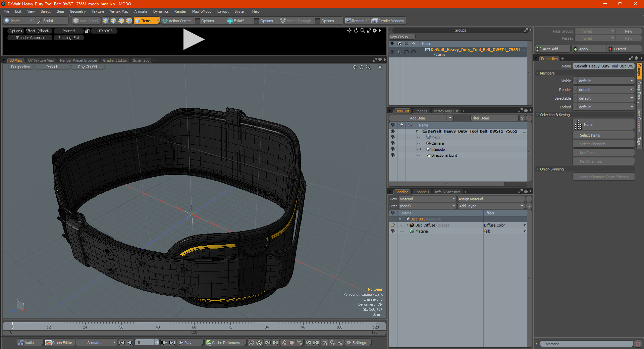Click the 3D viewport zoom magnifier icon
The width and height of the screenshot is (644, 349).
pyautogui.click(x=368, y=67)
